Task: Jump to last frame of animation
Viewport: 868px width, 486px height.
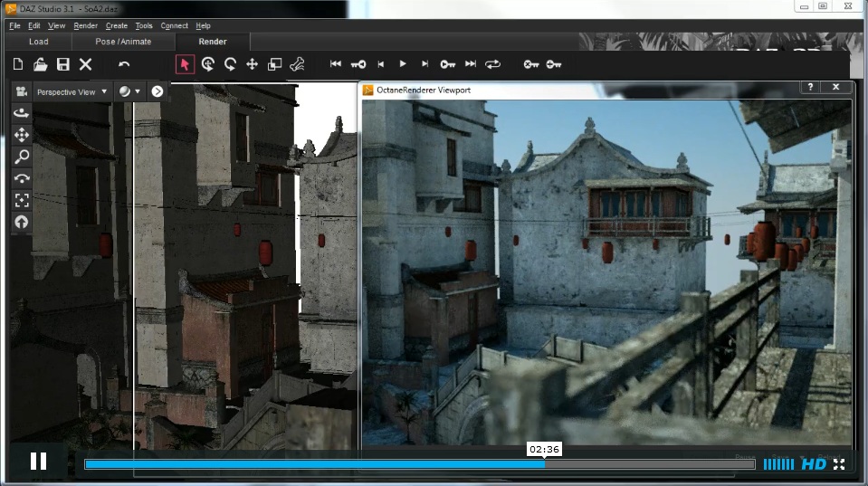Action: (471, 64)
